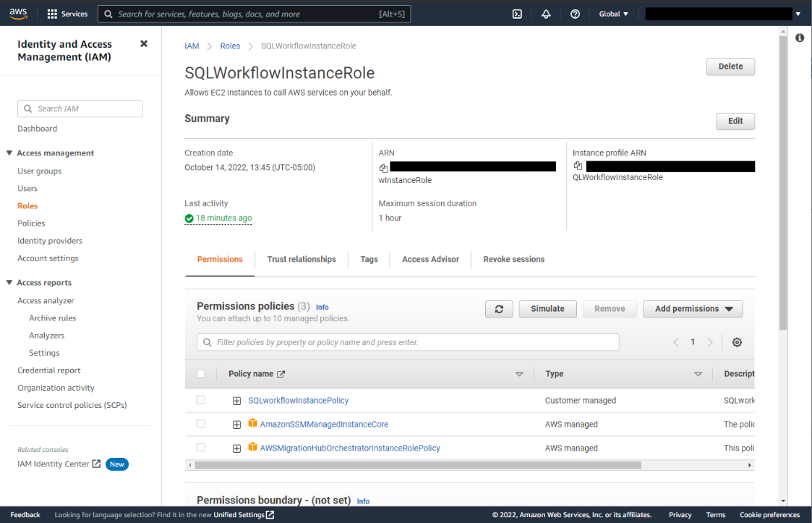
Task: Click the Roles breadcrumb link
Action: click(x=230, y=46)
